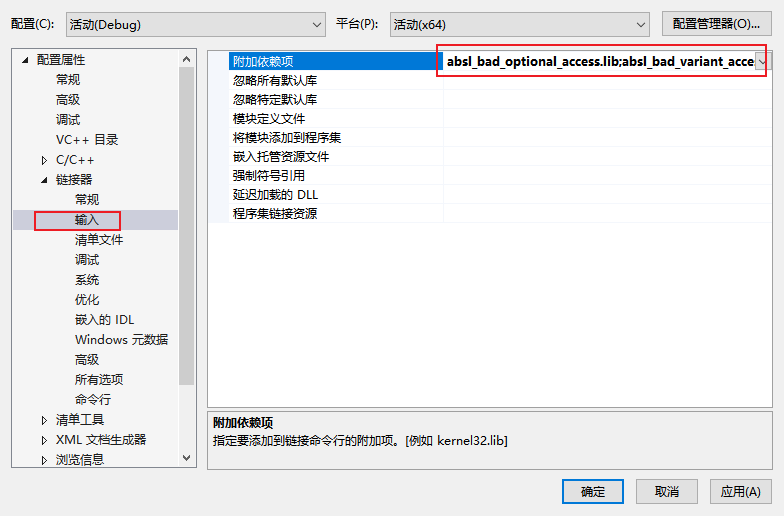Select the 命令行 tree item
This screenshot has height=516, width=784.
coord(93,400)
